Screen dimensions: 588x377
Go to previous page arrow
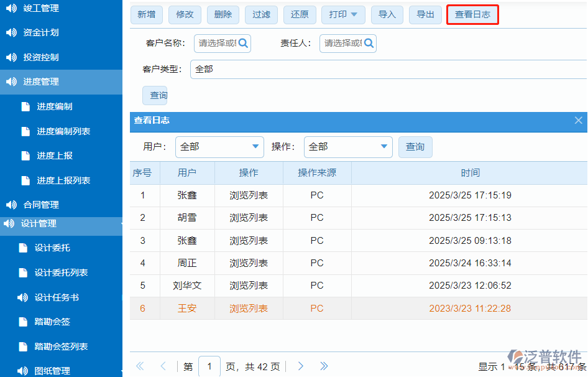click(163, 366)
